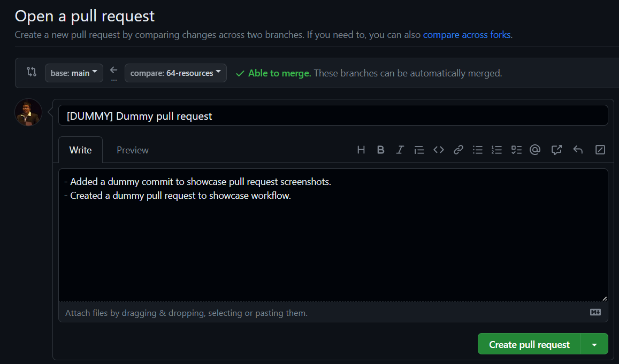Add a task list
619x364 pixels.
pyautogui.click(x=516, y=150)
